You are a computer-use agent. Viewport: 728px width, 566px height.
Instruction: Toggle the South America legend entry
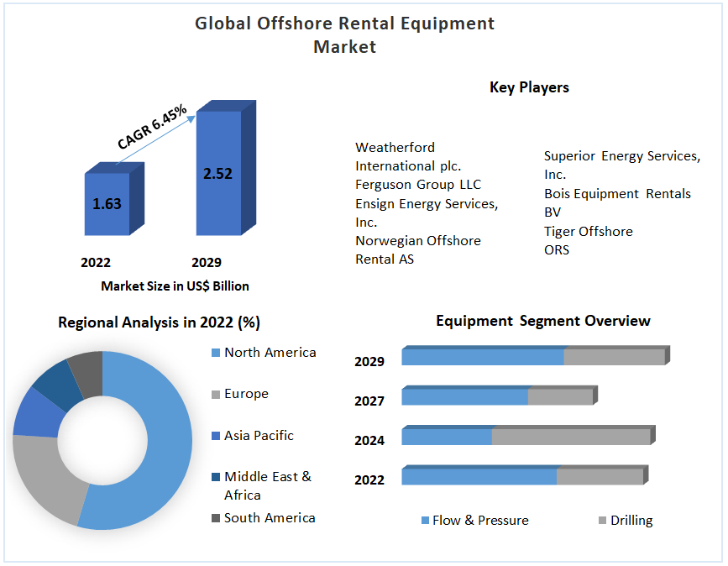[269, 518]
